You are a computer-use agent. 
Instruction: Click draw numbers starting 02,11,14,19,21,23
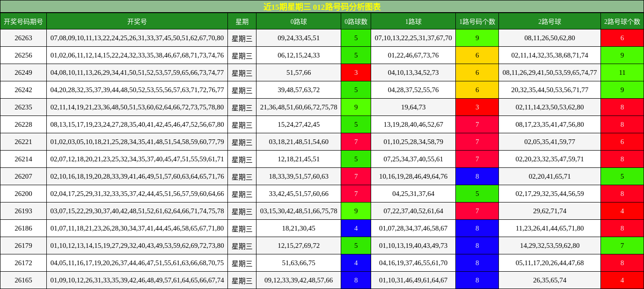coord(137,107)
